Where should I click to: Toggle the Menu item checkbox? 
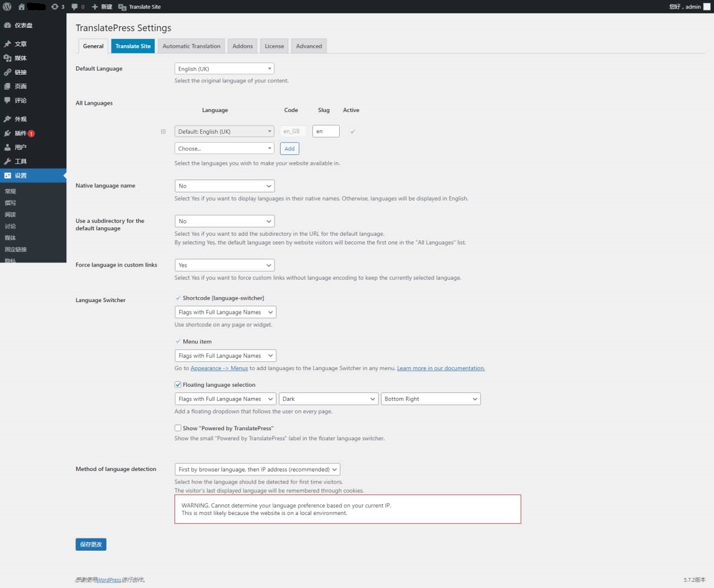(x=178, y=342)
